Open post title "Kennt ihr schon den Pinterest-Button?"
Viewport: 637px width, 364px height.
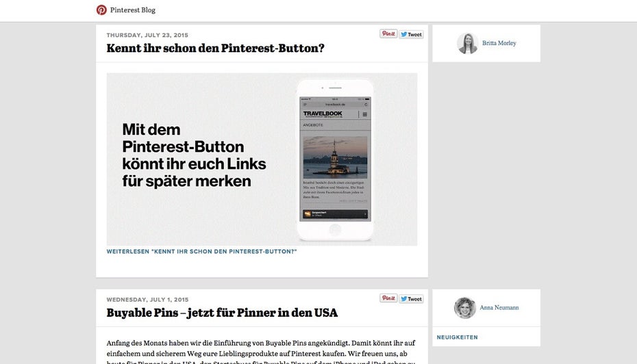pyautogui.click(x=215, y=49)
